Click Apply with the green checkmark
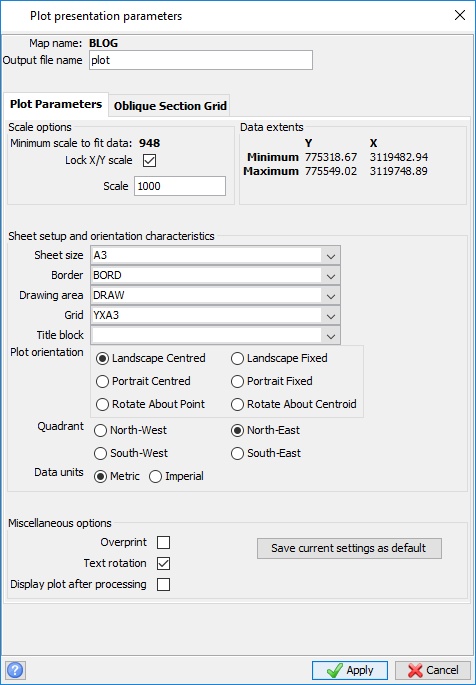 [x=350, y=670]
